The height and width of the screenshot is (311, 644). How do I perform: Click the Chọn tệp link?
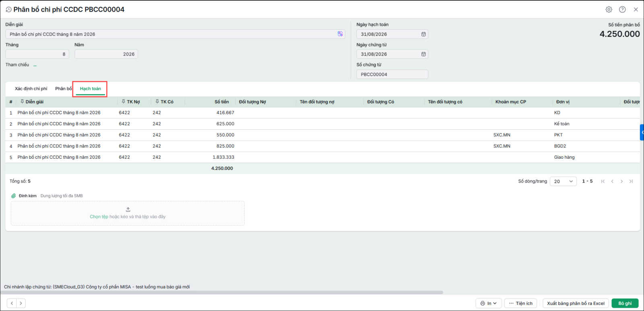[x=99, y=217]
